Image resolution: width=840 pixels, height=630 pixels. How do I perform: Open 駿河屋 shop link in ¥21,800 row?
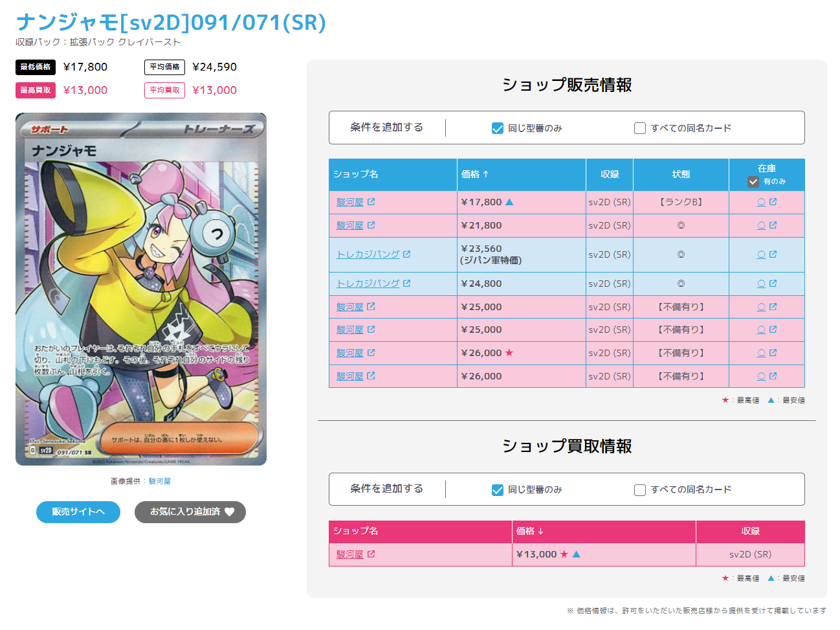(350, 225)
